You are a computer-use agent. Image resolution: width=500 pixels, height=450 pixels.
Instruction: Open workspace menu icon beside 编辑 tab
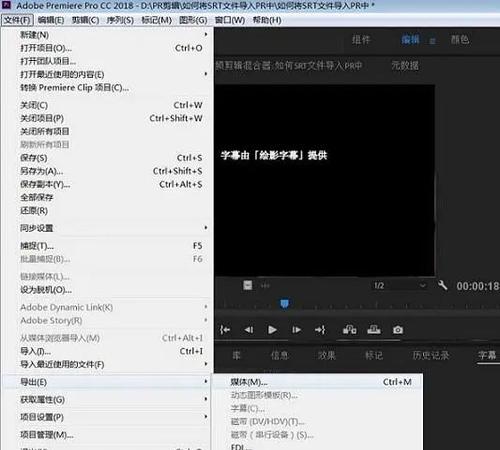[432, 41]
